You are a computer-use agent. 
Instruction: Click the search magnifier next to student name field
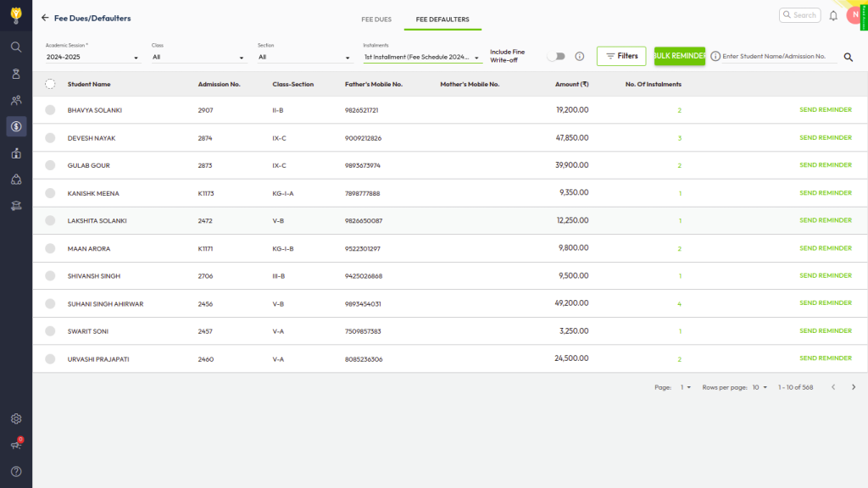click(x=848, y=57)
